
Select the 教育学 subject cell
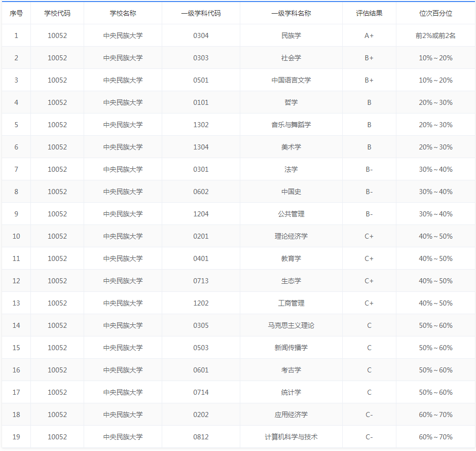point(291,258)
